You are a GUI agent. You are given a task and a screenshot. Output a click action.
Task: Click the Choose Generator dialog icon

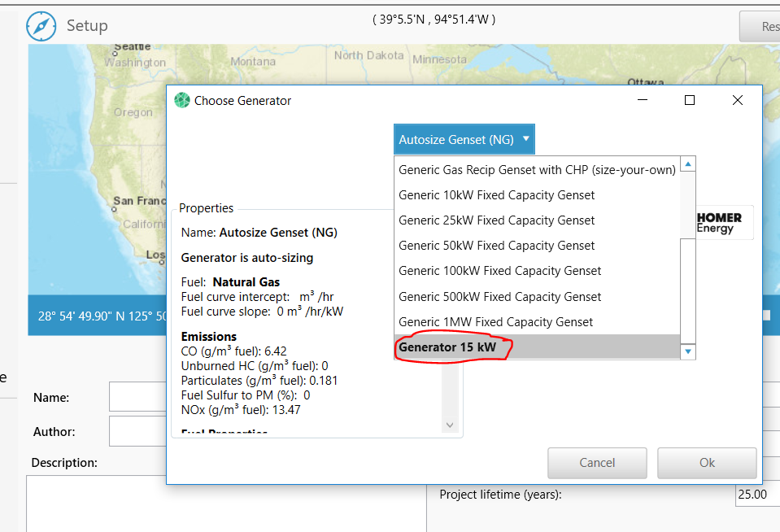point(182,101)
